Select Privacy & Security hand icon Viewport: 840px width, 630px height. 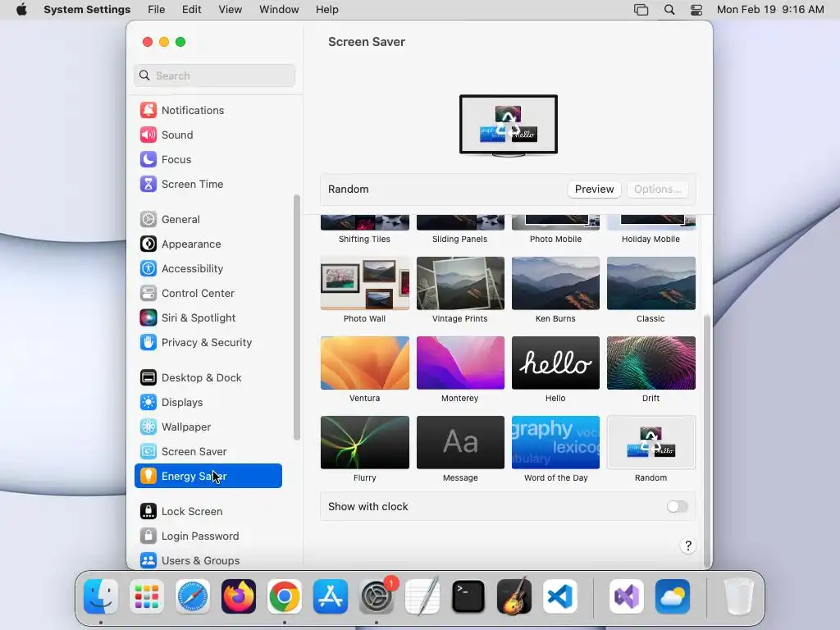(x=148, y=343)
